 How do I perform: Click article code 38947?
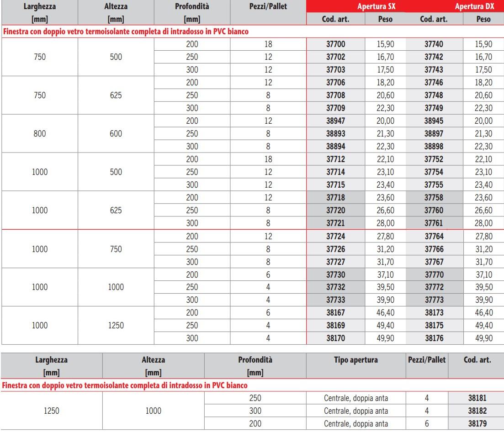pyautogui.click(x=335, y=121)
